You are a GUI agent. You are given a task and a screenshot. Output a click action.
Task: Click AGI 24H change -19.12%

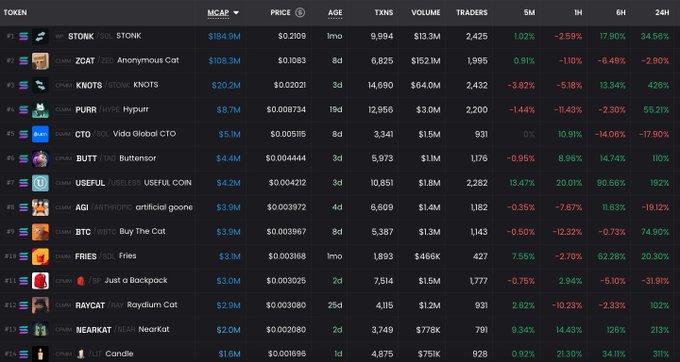(x=654, y=208)
